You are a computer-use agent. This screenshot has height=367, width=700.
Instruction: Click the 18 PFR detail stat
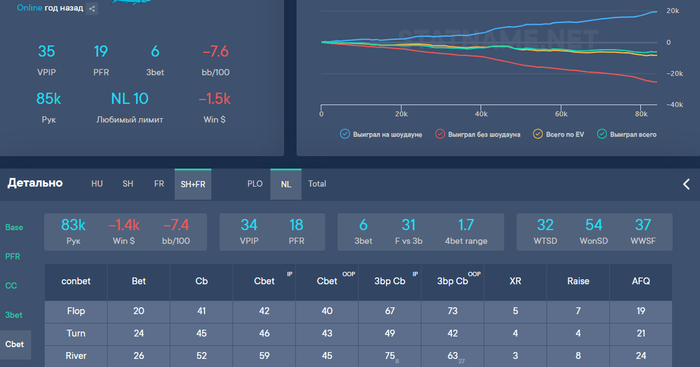[296, 232]
